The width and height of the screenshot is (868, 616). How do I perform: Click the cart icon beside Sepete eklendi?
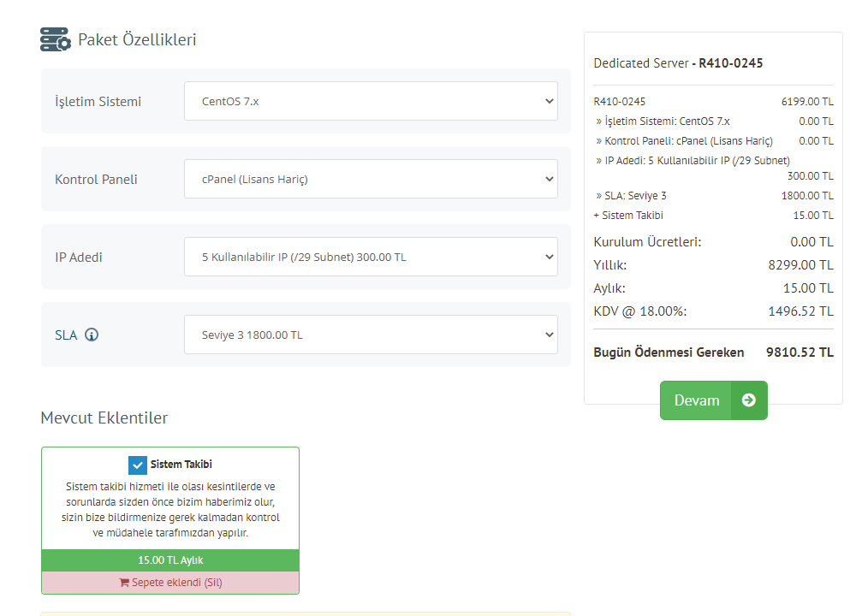pyautogui.click(x=123, y=583)
